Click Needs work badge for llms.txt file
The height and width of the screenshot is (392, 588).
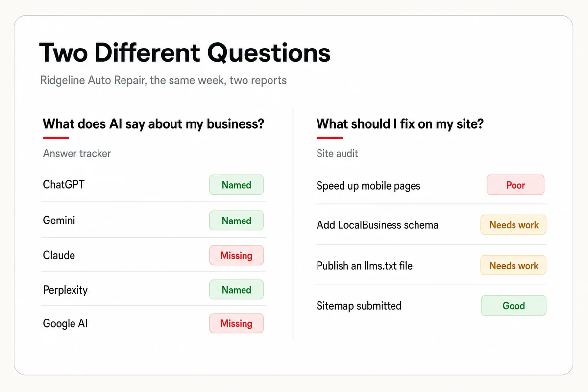click(514, 266)
